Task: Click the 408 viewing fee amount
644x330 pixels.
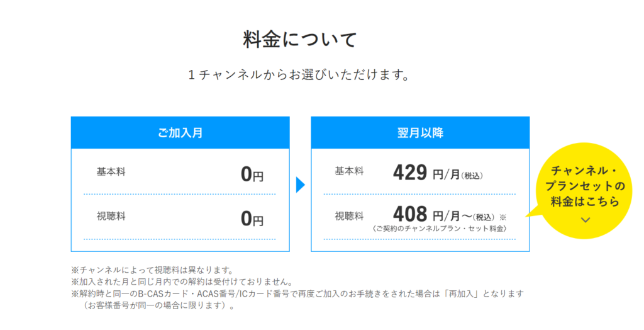Action: pos(410,214)
